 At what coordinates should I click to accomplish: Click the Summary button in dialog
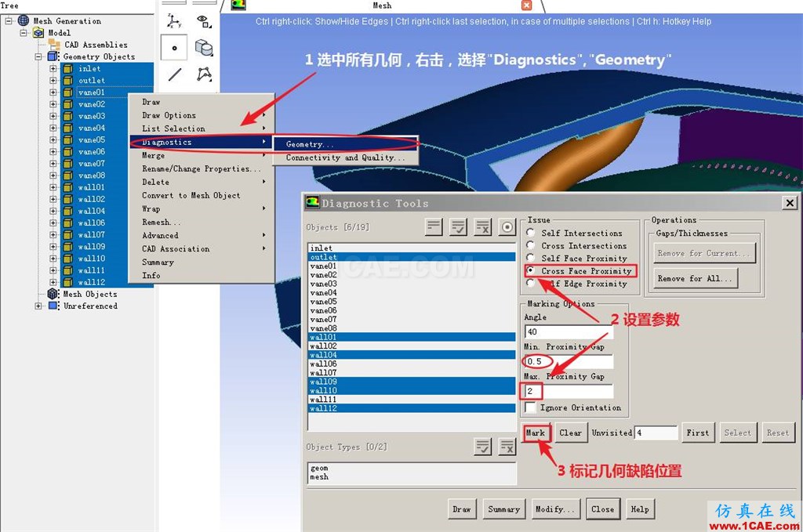tap(504, 509)
